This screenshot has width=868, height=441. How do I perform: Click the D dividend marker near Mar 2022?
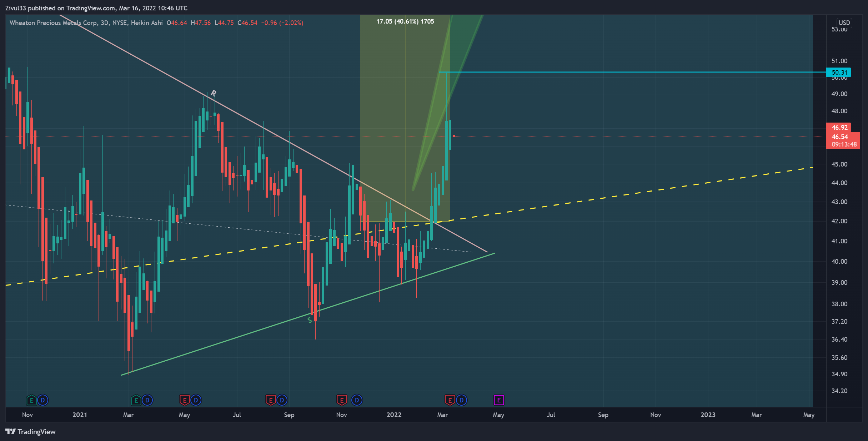461,400
